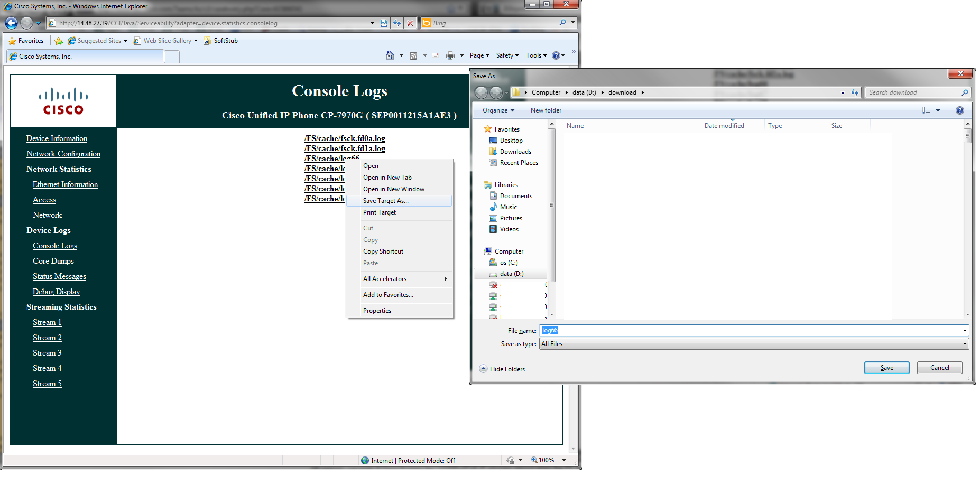The image size is (980, 494).
Task: Open Stream 1 statistics link
Action: pos(47,322)
